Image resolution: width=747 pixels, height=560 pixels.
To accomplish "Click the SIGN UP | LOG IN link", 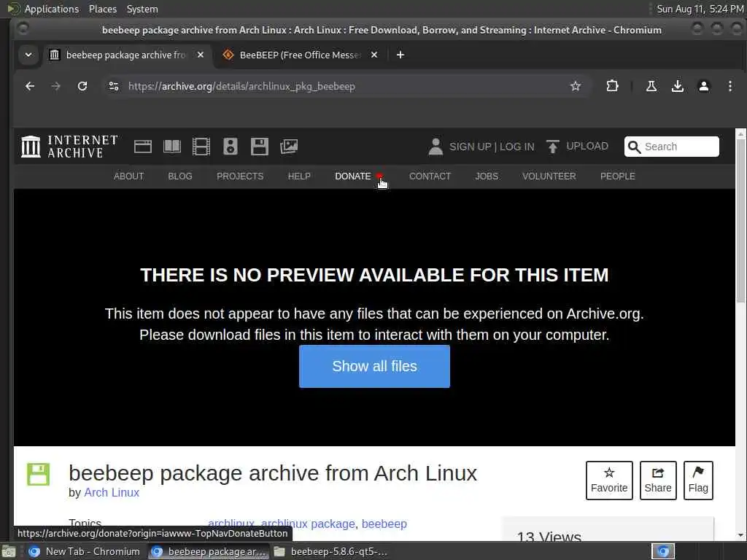I will (x=492, y=147).
